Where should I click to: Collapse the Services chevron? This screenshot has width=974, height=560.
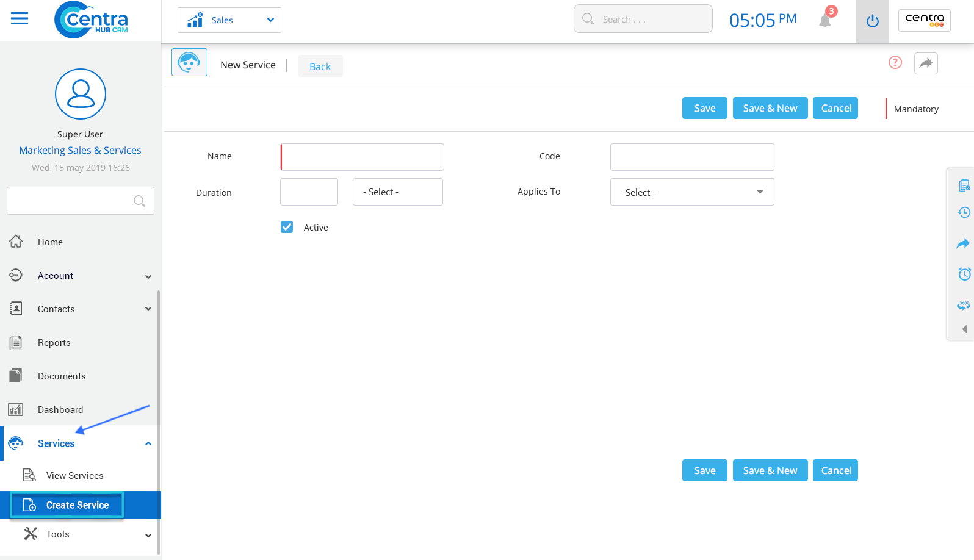click(148, 443)
